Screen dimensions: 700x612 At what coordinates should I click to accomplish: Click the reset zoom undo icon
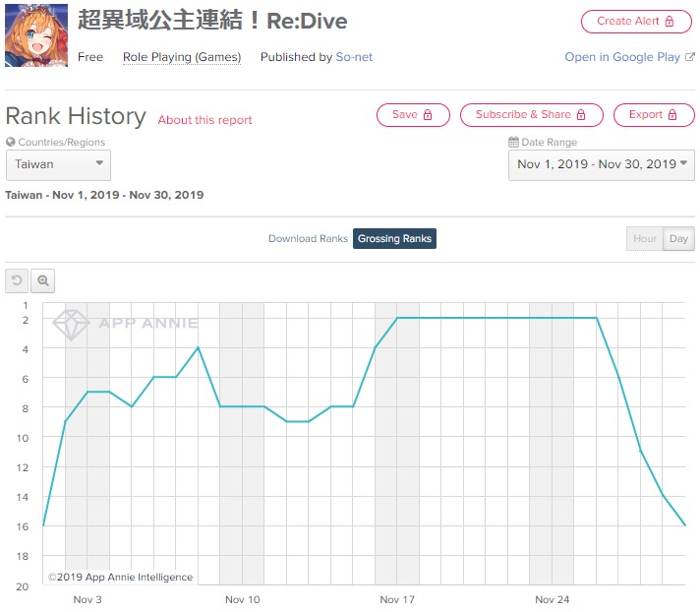pyautogui.click(x=17, y=280)
